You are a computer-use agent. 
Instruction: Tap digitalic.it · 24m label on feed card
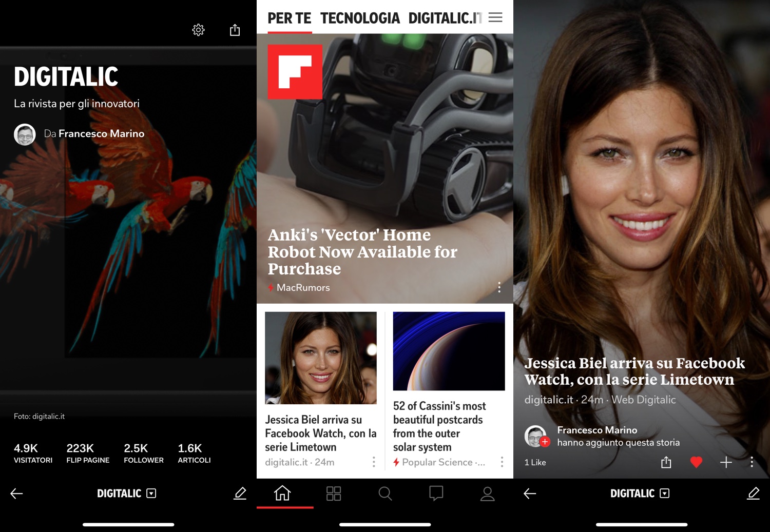[300, 462]
